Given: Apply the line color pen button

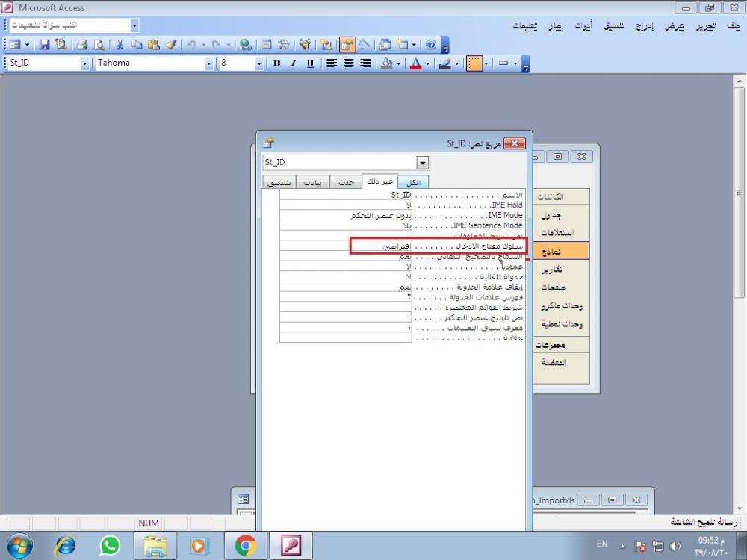Looking at the screenshot, I should [x=445, y=63].
